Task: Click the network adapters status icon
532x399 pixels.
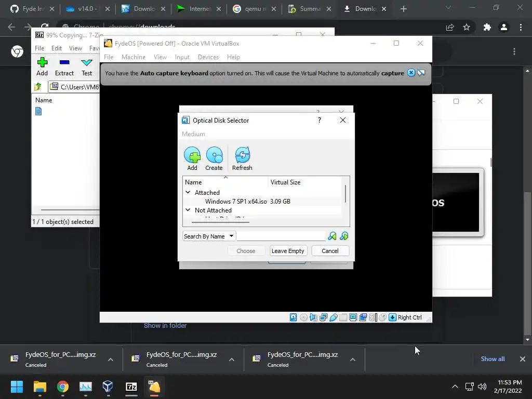Action: [323, 317]
